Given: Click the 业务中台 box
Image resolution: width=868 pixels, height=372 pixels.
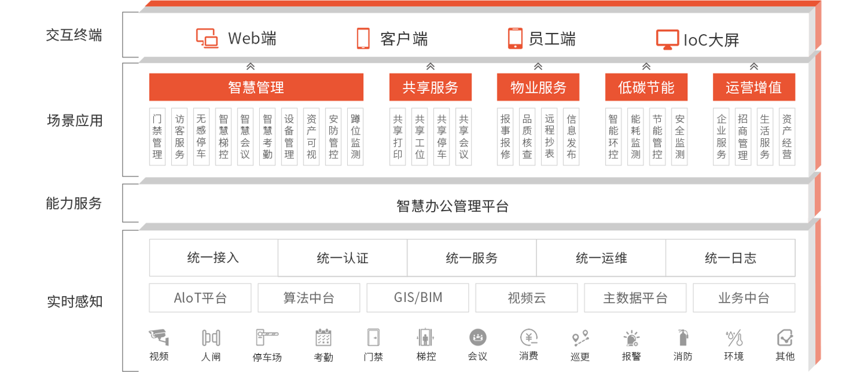Looking at the screenshot, I should click(744, 298).
